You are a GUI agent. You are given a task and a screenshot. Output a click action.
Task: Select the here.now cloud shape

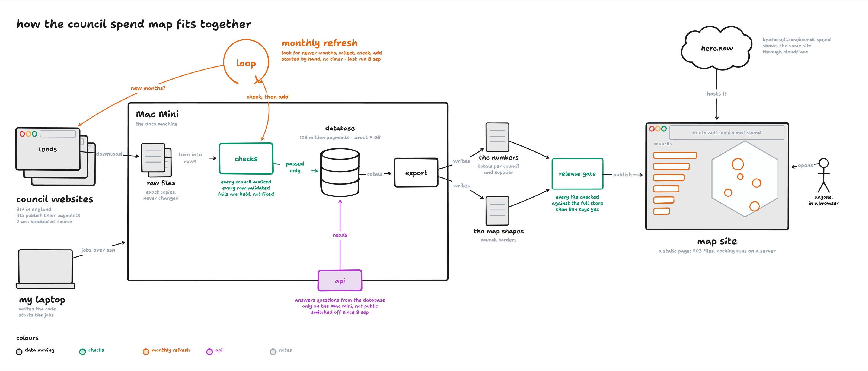click(x=717, y=48)
